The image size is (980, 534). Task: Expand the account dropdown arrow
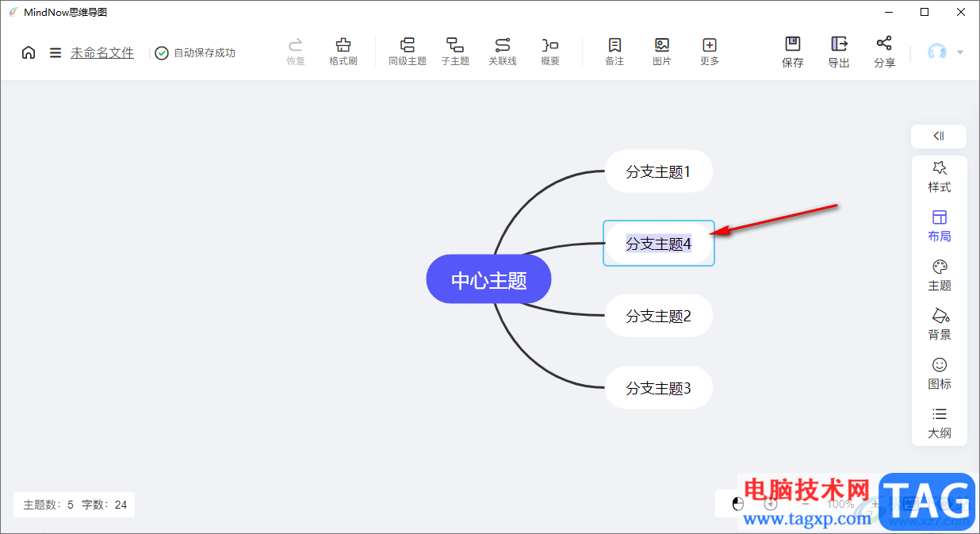coord(960,52)
